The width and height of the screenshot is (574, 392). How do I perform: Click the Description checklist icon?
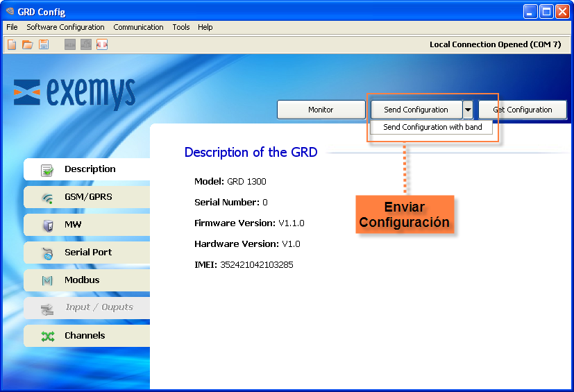(x=47, y=170)
